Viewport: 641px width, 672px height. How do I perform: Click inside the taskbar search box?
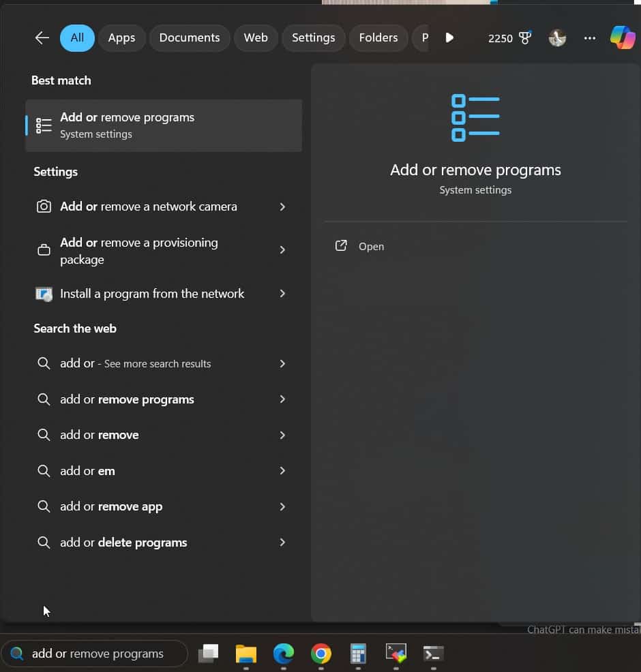click(x=95, y=654)
